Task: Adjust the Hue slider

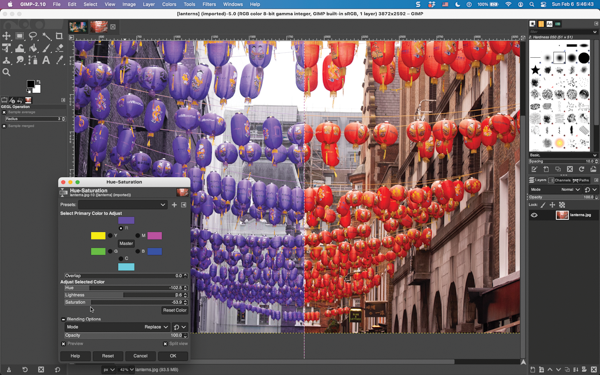Action: [x=126, y=288]
